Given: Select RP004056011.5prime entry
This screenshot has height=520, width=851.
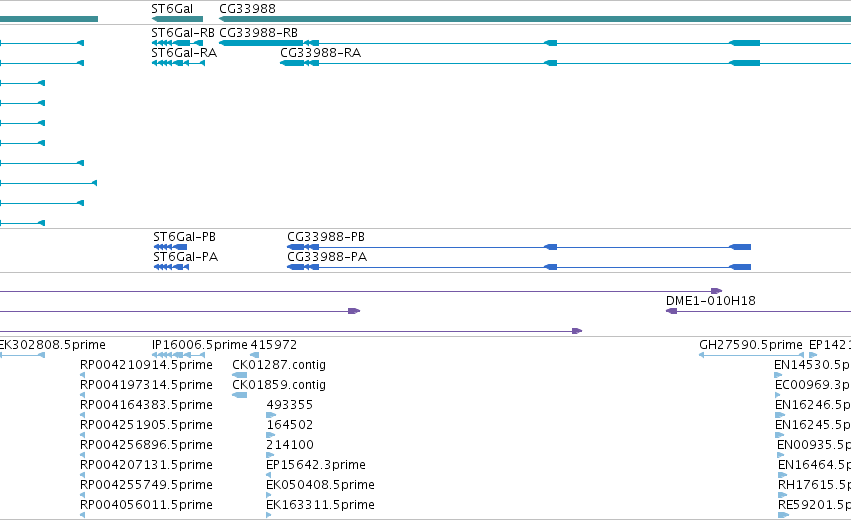Looking at the screenshot, I should (x=147, y=505).
